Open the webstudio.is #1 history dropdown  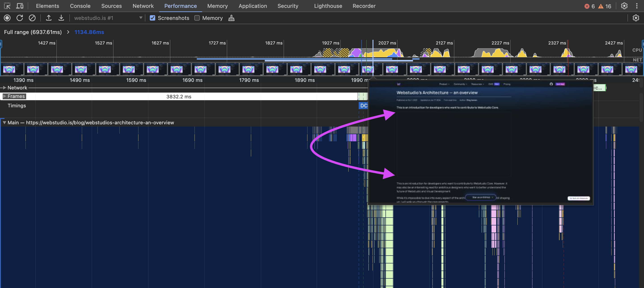pyautogui.click(x=141, y=18)
